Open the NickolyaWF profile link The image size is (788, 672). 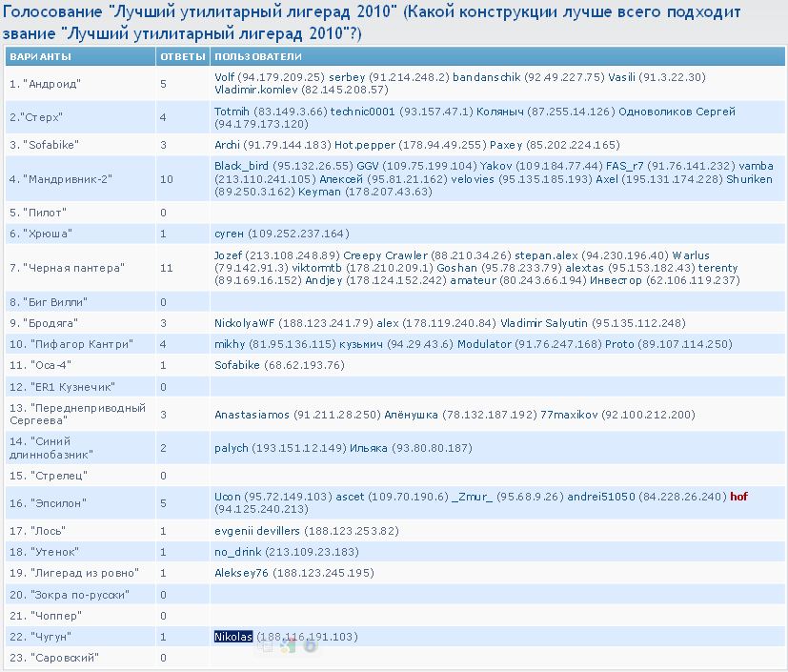[x=244, y=323]
